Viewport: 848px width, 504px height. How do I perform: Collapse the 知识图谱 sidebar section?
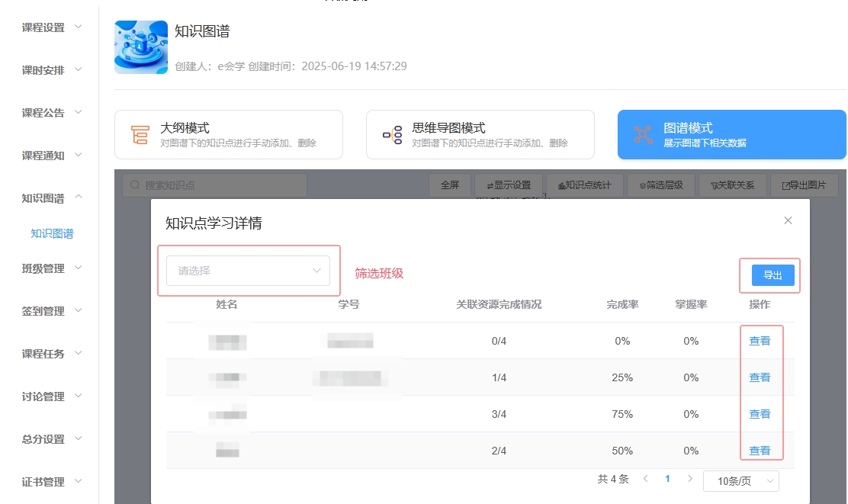pyautogui.click(x=52, y=198)
